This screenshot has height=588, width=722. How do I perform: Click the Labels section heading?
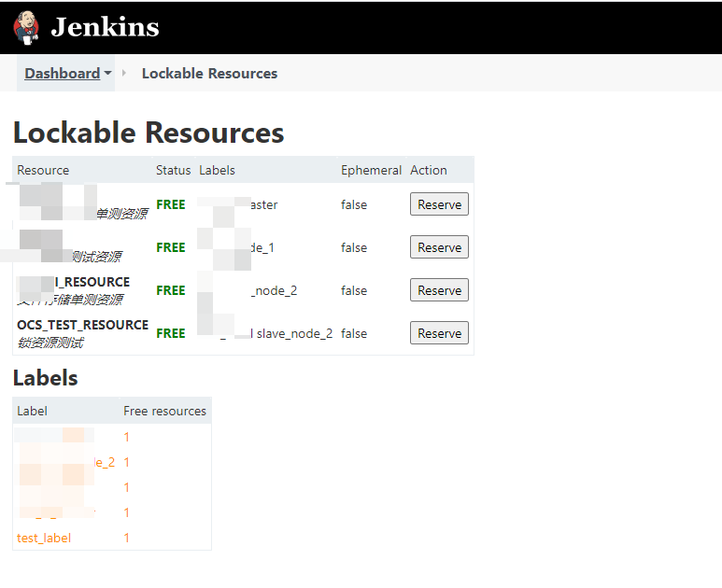[45, 378]
